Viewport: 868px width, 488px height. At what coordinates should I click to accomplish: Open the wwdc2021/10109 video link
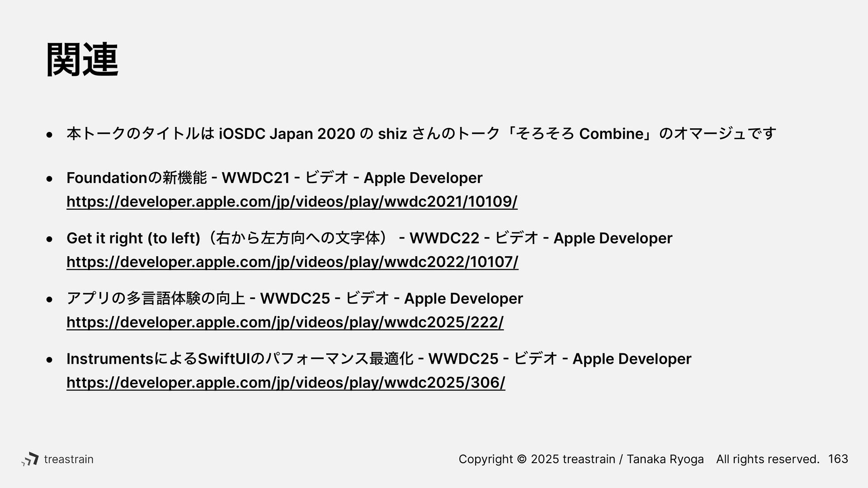292,202
